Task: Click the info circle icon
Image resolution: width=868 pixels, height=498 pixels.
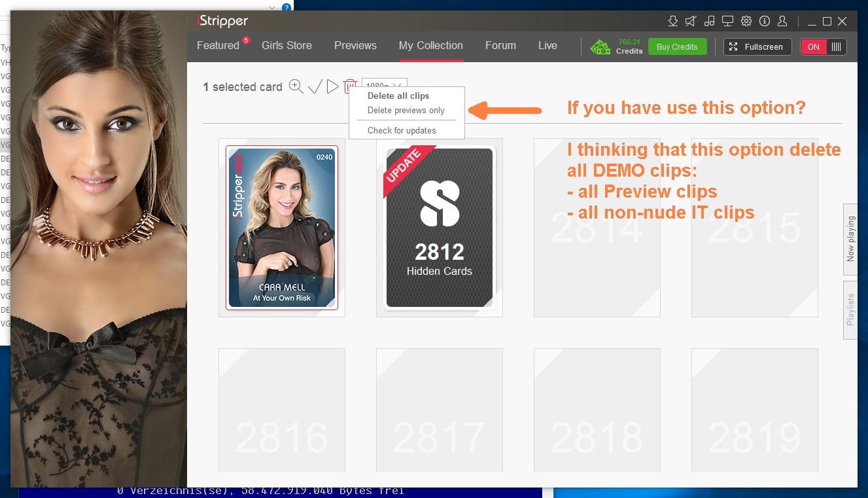Action: (x=765, y=22)
